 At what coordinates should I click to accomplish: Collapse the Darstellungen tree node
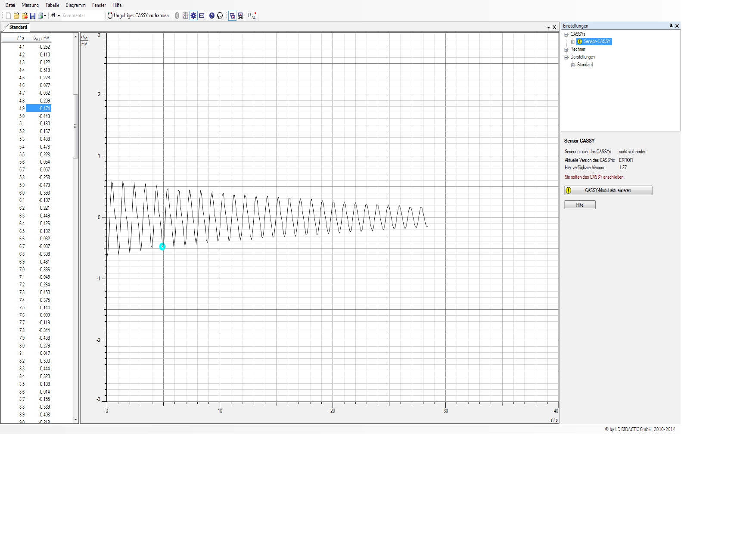pyautogui.click(x=566, y=57)
